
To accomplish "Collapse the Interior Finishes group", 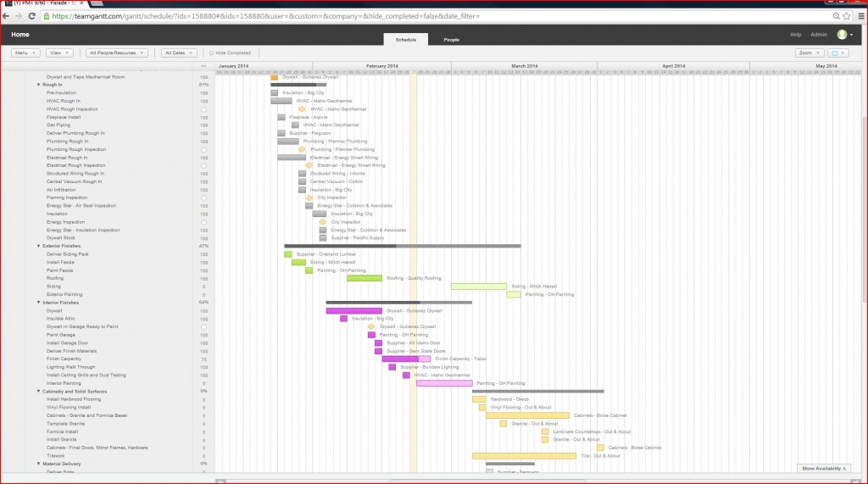I will click(x=39, y=303).
